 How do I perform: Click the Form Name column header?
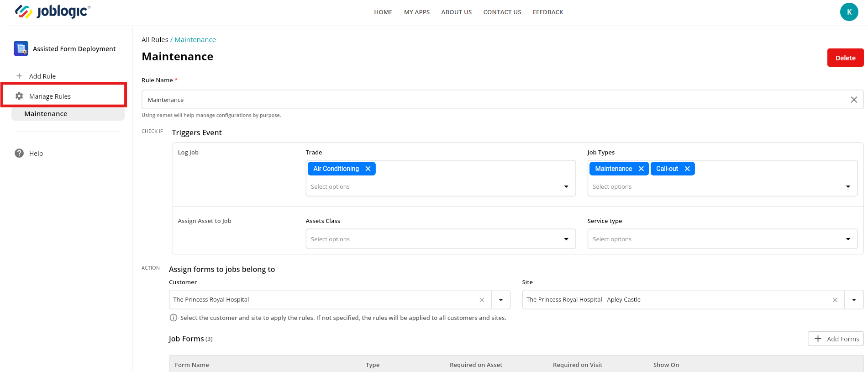coord(192,365)
